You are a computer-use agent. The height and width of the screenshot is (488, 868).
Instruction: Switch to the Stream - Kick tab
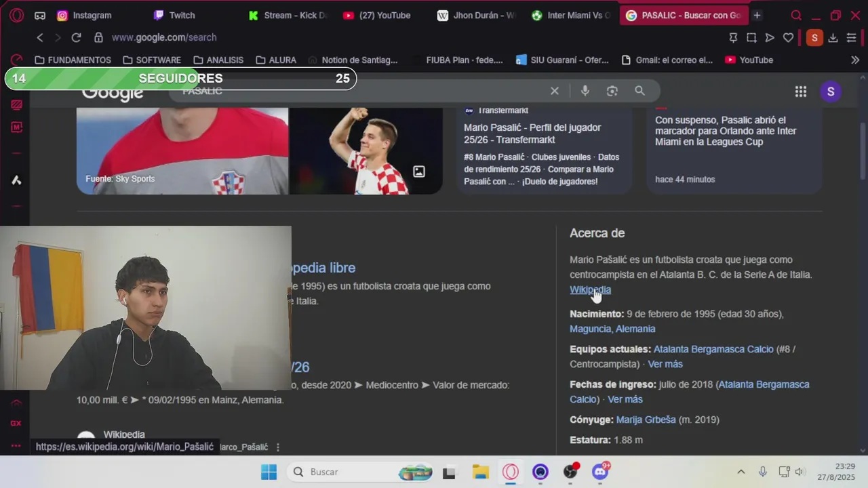pyautogui.click(x=288, y=15)
